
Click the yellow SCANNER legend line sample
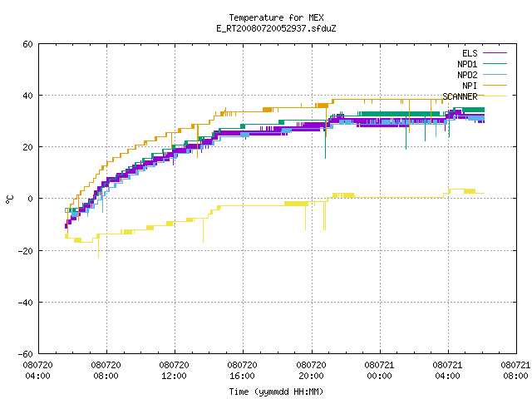pyautogui.click(x=495, y=96)
